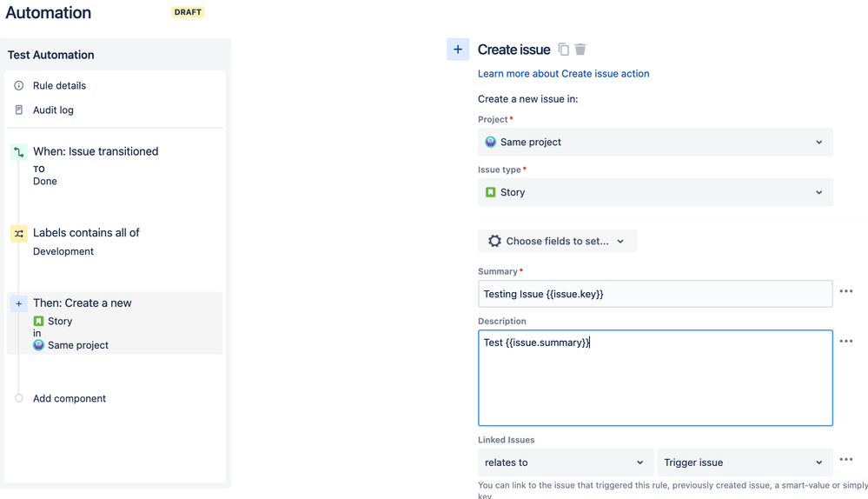Open the more options dots beside Description field

[846, 341]
